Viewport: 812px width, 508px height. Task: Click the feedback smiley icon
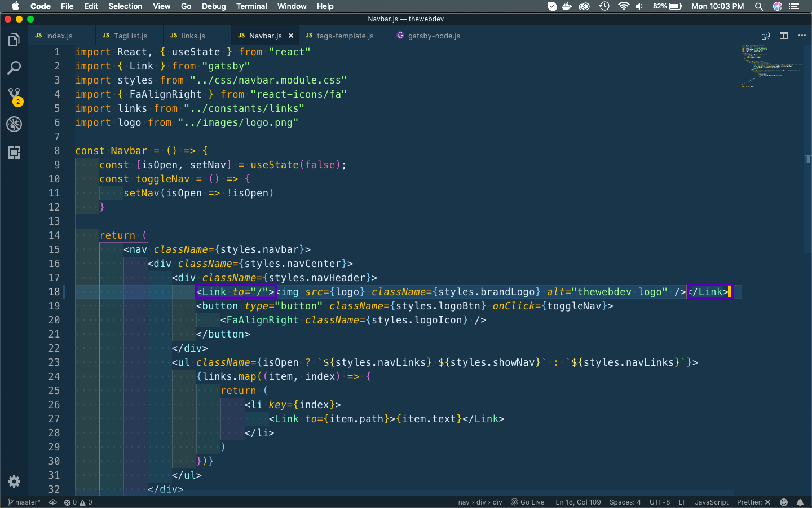pyautogui.click(x=784, y=502)
